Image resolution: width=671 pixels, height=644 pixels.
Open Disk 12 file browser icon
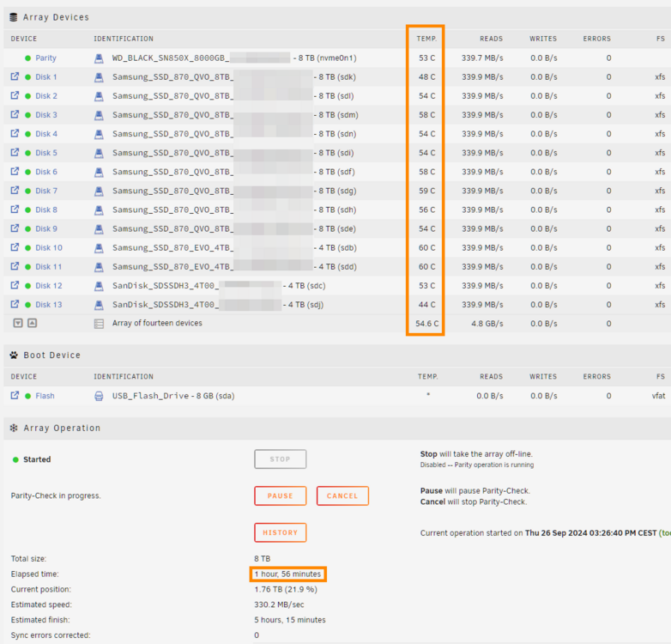[15, 285]
